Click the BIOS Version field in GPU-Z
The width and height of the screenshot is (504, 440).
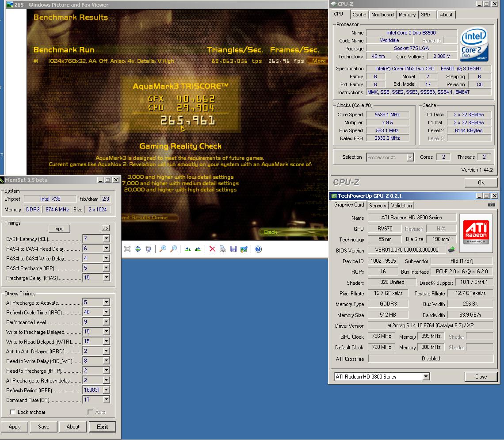(x=407, y=250)
